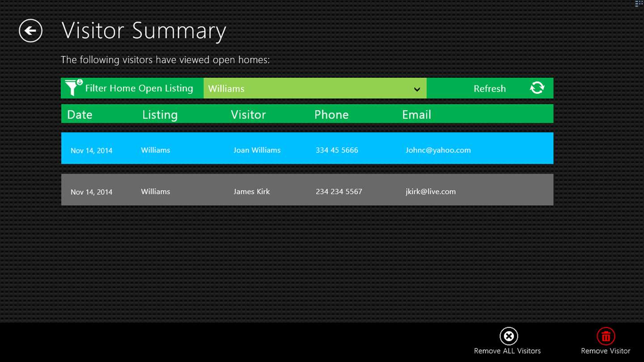Click the Remove Visitor label
Screen dimensions: 644x362
pos(606,351)
